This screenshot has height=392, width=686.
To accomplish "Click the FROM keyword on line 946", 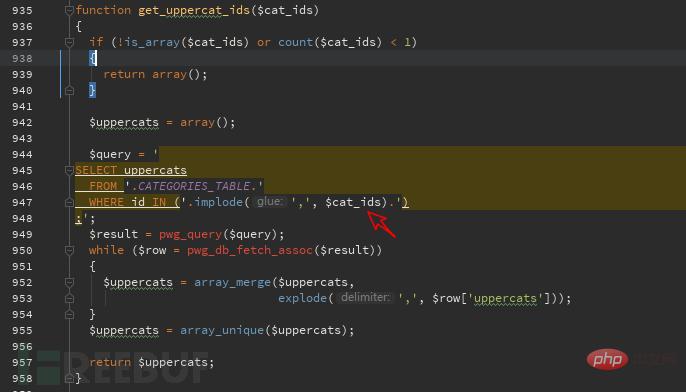I will click(103, 186).
